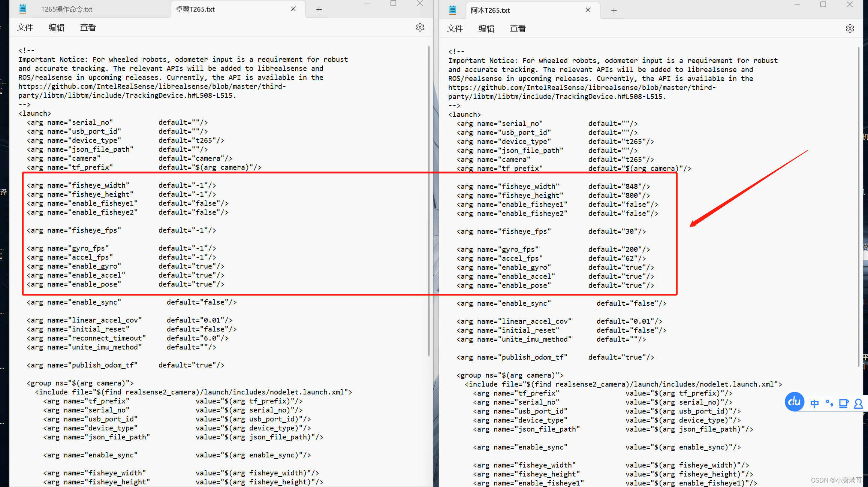Open IME user account icon

[858, 403]
